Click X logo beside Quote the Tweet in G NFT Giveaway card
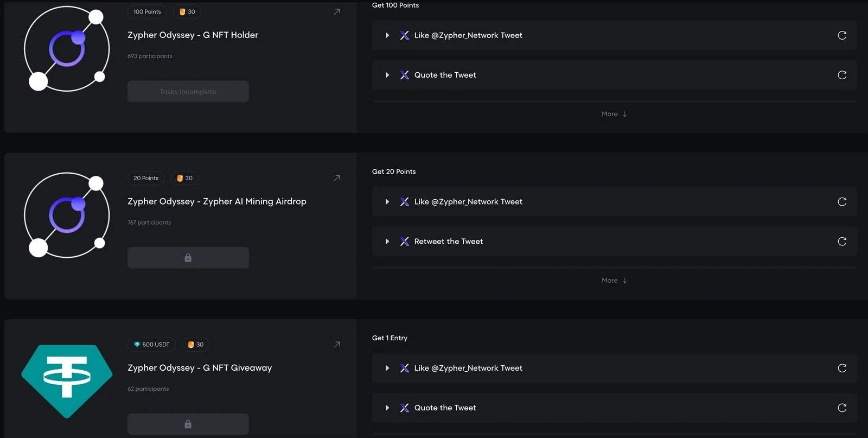The image size is (868, 438). tap(405, 408)
